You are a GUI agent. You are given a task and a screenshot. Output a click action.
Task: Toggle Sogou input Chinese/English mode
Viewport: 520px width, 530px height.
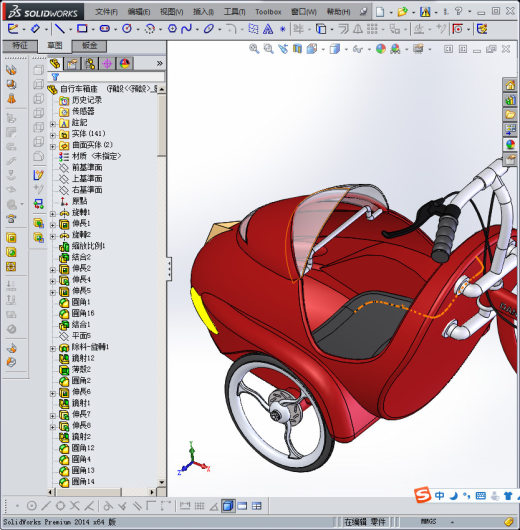point(440,496)
